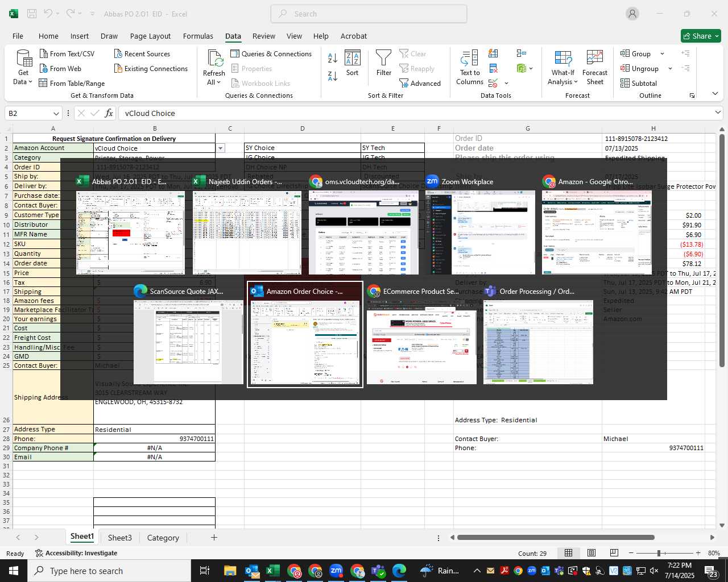Switch to the Page Layout ribbon tab

click(150, 36)
